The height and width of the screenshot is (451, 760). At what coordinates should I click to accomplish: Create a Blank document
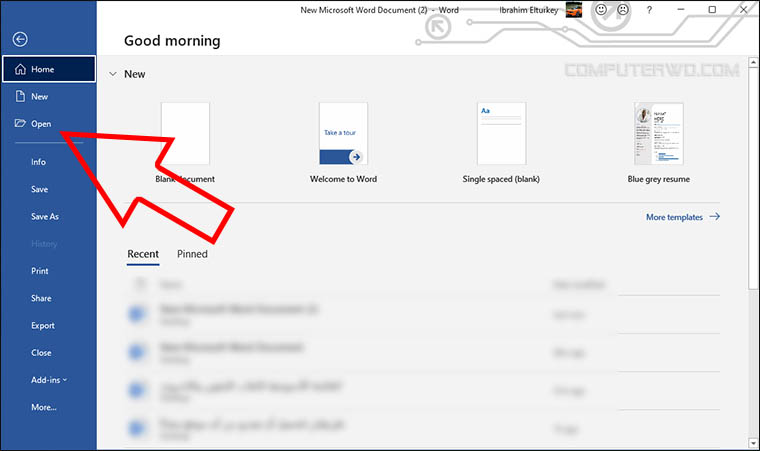coord(185,143)
